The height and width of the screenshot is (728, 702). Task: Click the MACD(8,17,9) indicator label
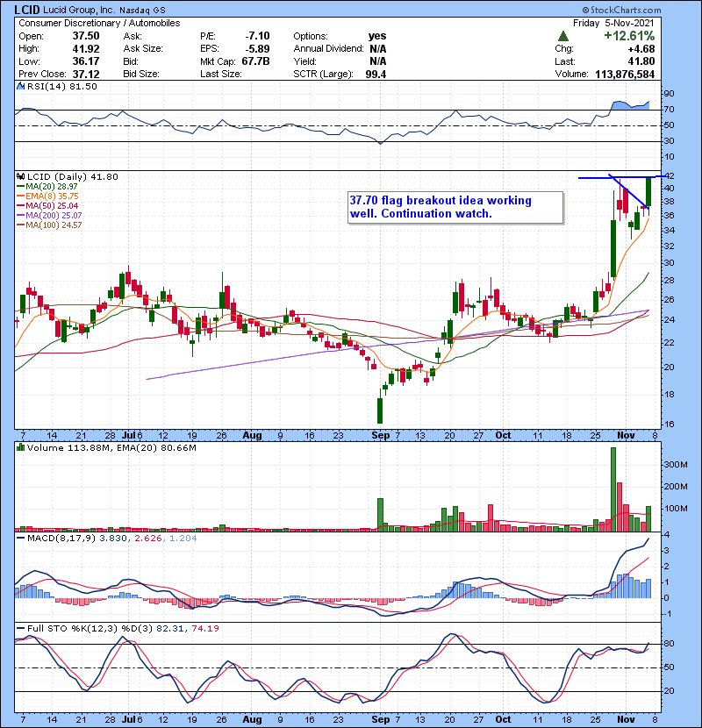click(61, 539)
